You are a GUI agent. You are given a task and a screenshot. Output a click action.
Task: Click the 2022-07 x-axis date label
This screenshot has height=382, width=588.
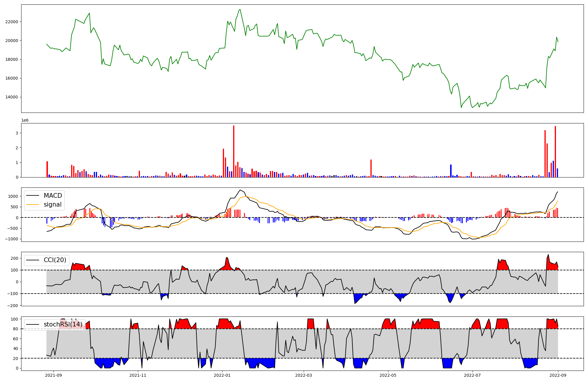pyautogui.click(x=472, y=375)
